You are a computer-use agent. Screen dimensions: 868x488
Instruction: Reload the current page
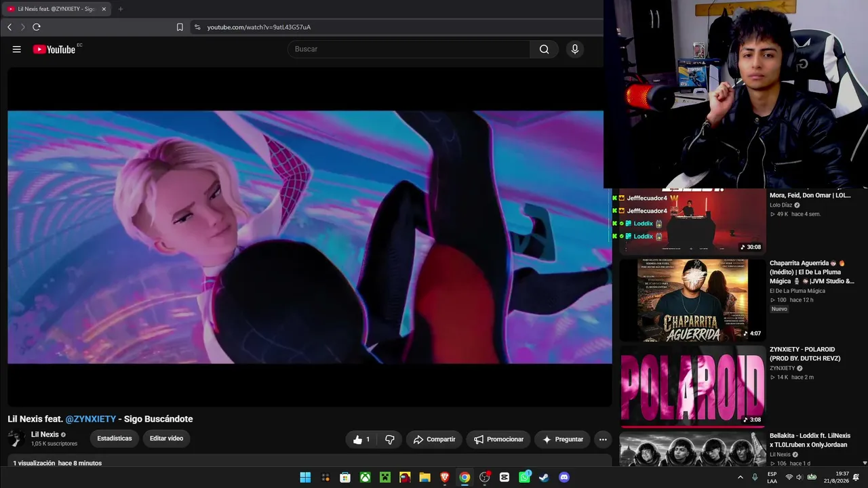pyautogui.click(x=37, y=27)
